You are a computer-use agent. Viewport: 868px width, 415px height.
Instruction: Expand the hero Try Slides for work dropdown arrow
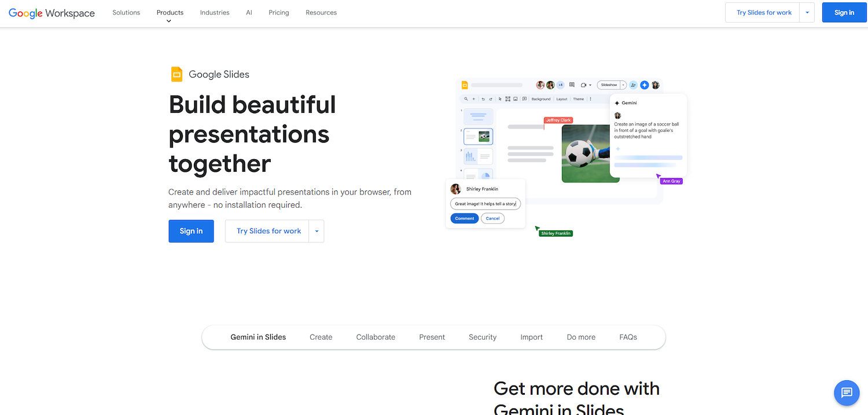[x=317, y=231]
